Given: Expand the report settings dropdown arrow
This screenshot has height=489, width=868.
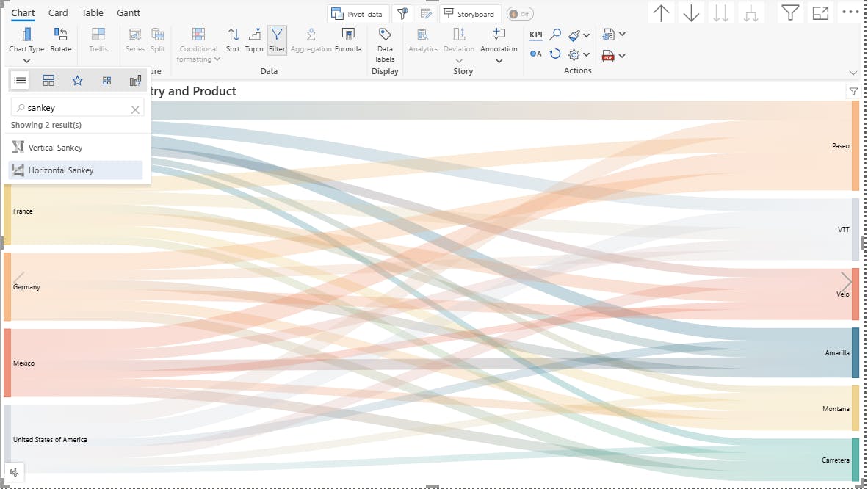Looking at the screenshot, I should 622,35.
